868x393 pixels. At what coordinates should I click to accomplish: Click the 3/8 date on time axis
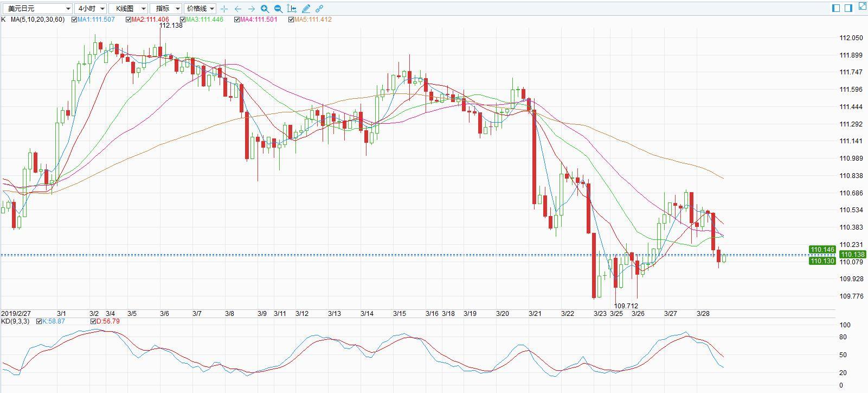pos(230,314)
